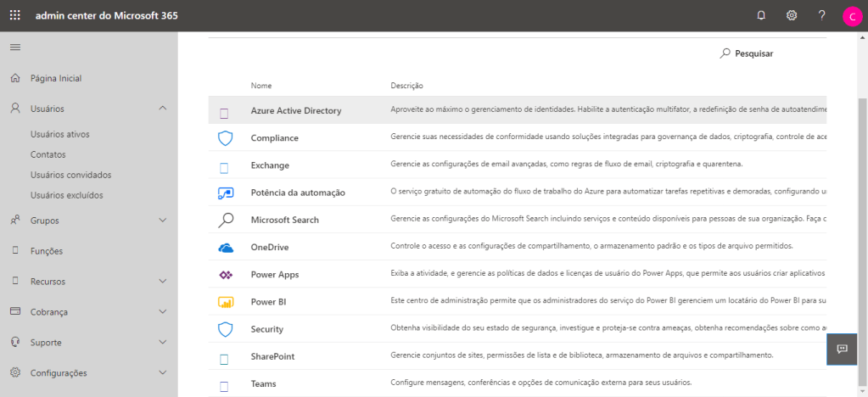The width and height of the screenshot is (868, 397).
Task: Click the OneDrive cloud icon
Action: 226,247
